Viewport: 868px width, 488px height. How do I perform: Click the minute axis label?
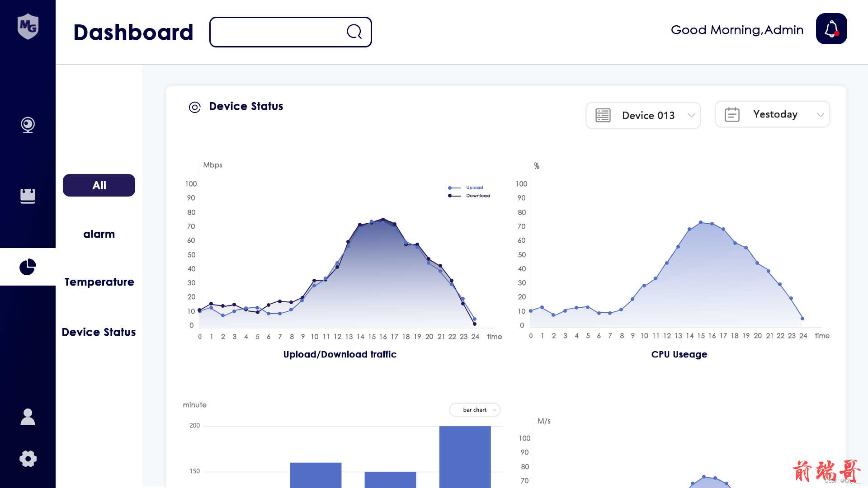195,405
